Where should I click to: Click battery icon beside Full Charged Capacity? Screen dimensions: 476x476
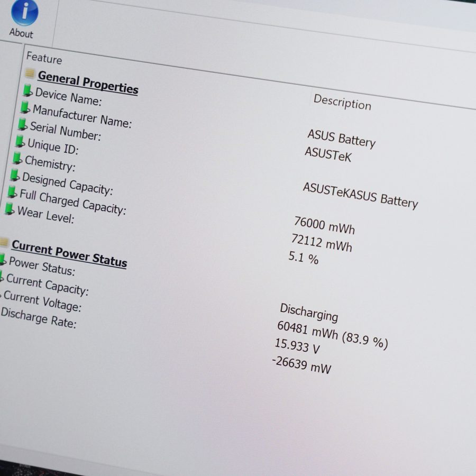[12, 192]
